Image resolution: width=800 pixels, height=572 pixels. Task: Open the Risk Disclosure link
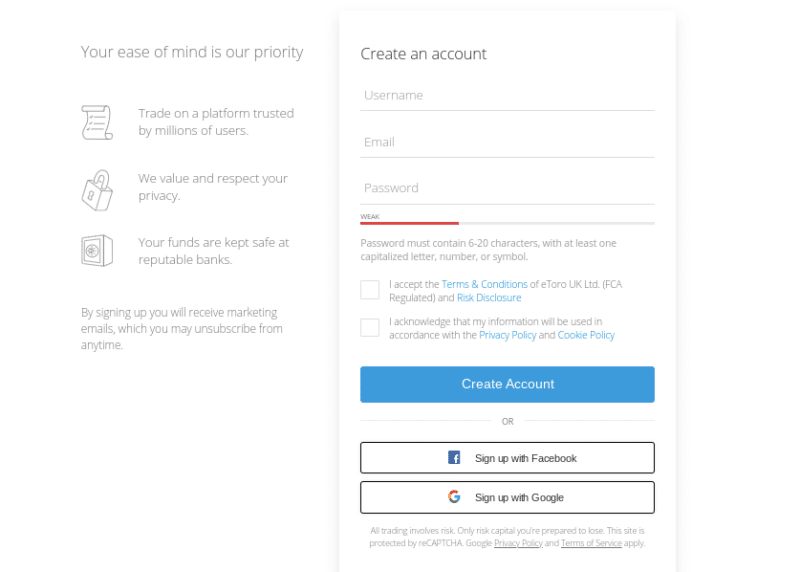point(489,298)
